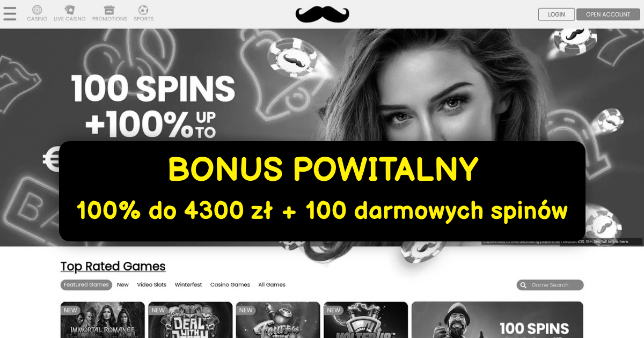
Task: Open the 100 SPINS promo tile
Action: coord(497,320)
